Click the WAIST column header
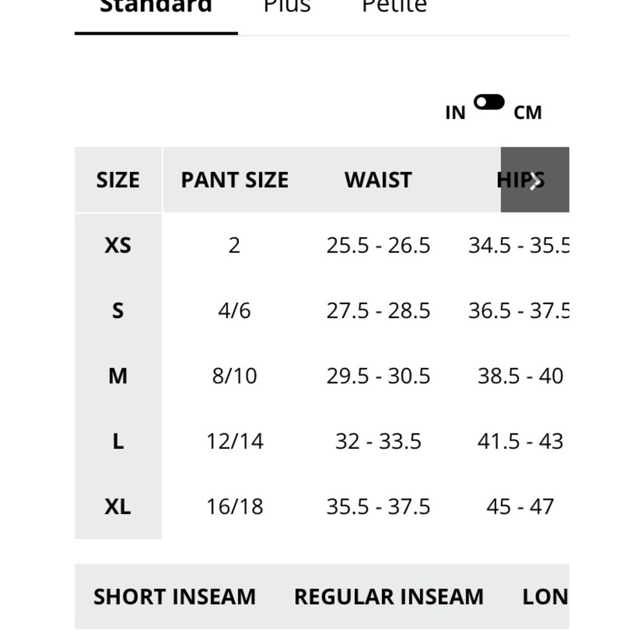 tap(378, 180)
